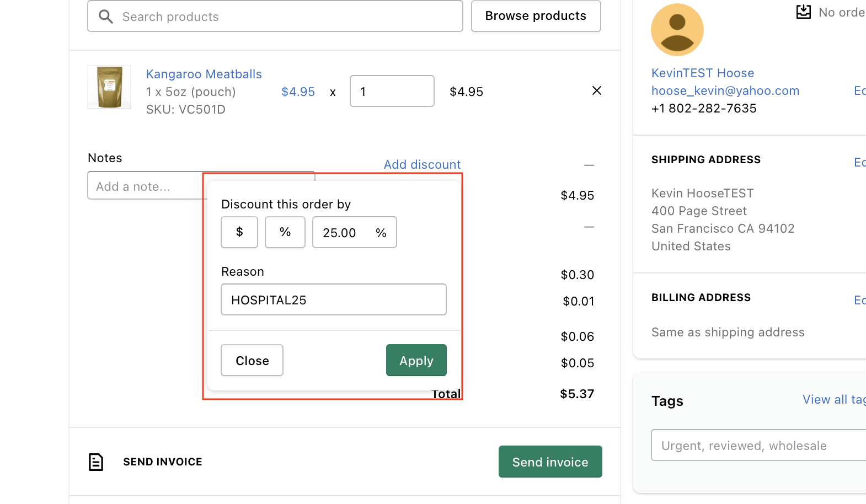The height and width of the screenshot is (504, 866).
Task: Click the hoose_kevin@yahoo.com email link
Action: coord(725,90)
